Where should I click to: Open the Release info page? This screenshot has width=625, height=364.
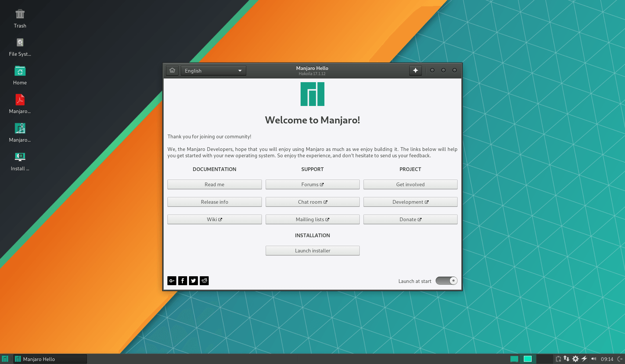(214, 202)
